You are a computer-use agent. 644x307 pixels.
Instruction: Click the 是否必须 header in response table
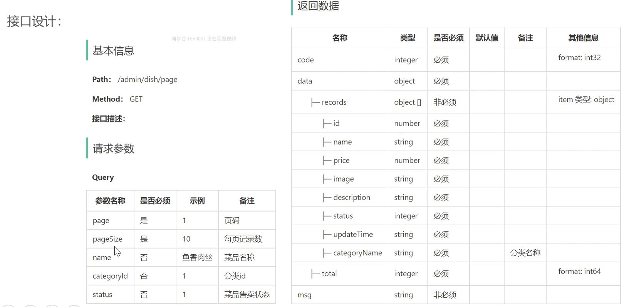pyautogui.click(x=448, y=38)
